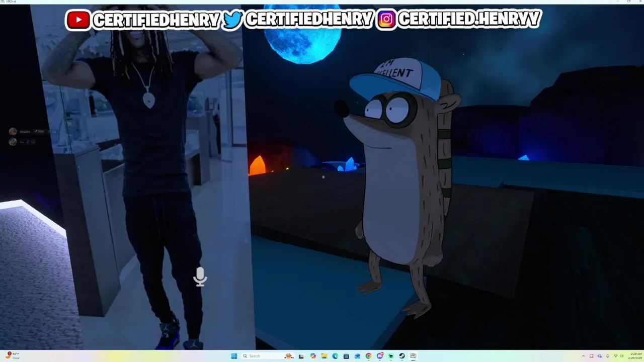
Task: Open Task View on the taskbar
Action: click(x=301, y=356)
